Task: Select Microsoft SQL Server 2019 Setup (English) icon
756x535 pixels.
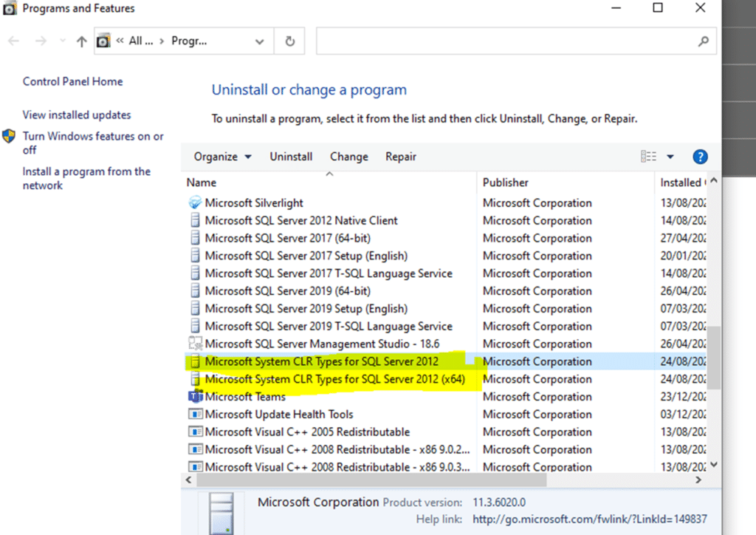Action: [x=195, y=309]
